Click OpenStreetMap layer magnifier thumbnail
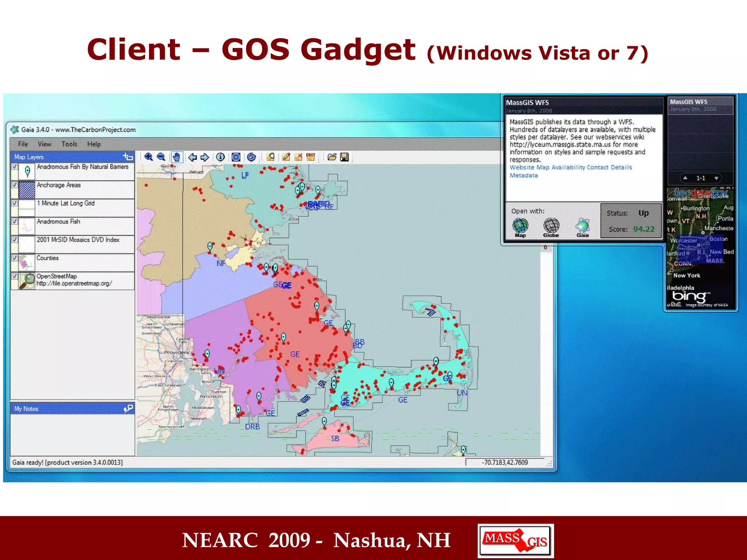Image resolution: width=747 pixels, height=560 pixels. [27, 281]
